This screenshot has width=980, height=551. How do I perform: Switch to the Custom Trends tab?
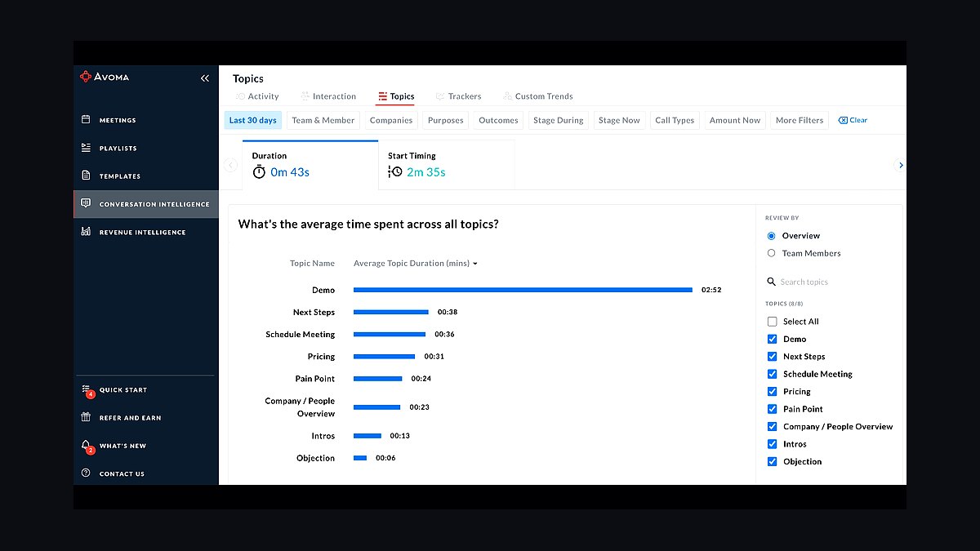pyautogui.click(x=538, y=96)
